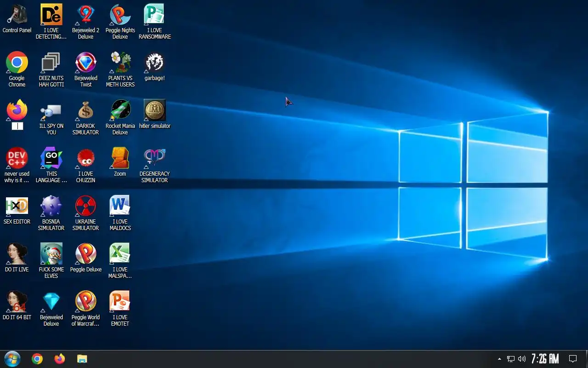588x368 pixels.
Task: Open the Control Panel desktop icon
Action: (17, 15)
